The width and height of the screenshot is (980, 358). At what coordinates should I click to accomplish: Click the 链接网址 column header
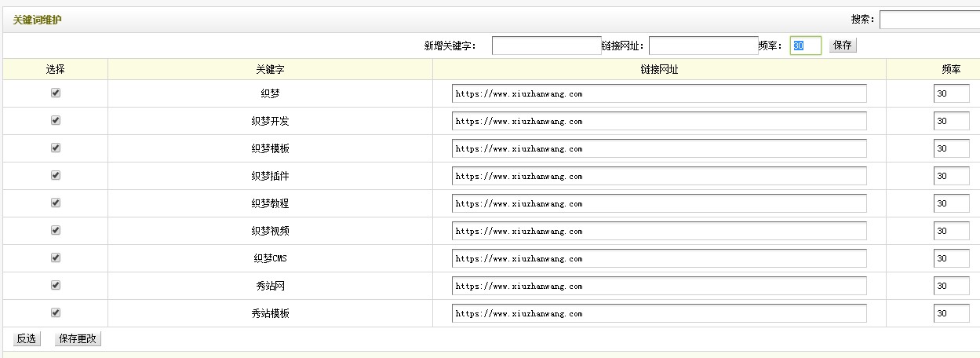[x=659, y=70]
